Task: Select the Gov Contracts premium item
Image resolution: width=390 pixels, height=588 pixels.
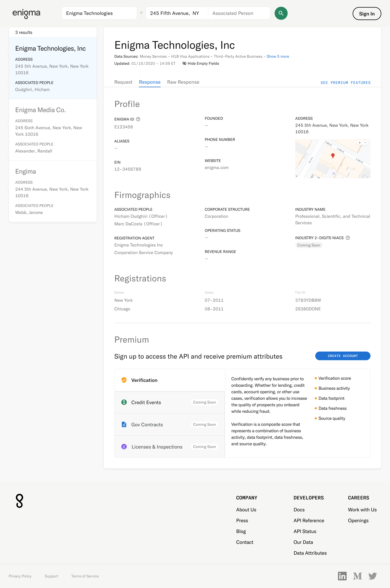Action: coord(170,424)
